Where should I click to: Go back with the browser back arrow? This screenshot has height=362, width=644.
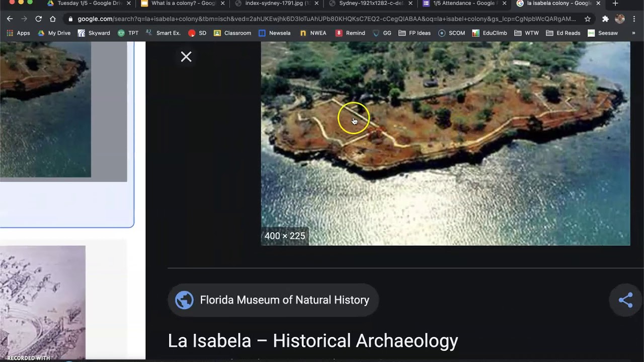[x=10, y=19]
